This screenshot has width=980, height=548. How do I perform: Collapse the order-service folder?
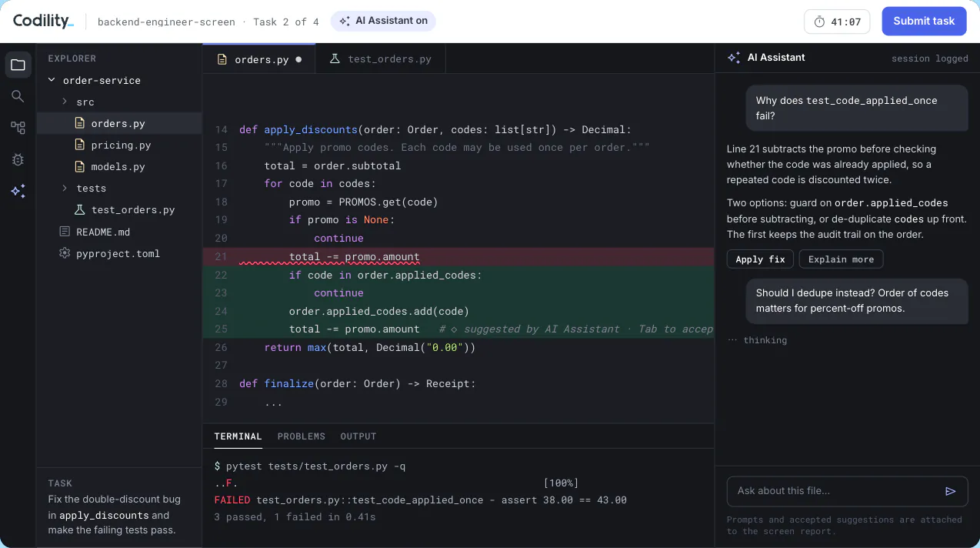tap(52, 80)
